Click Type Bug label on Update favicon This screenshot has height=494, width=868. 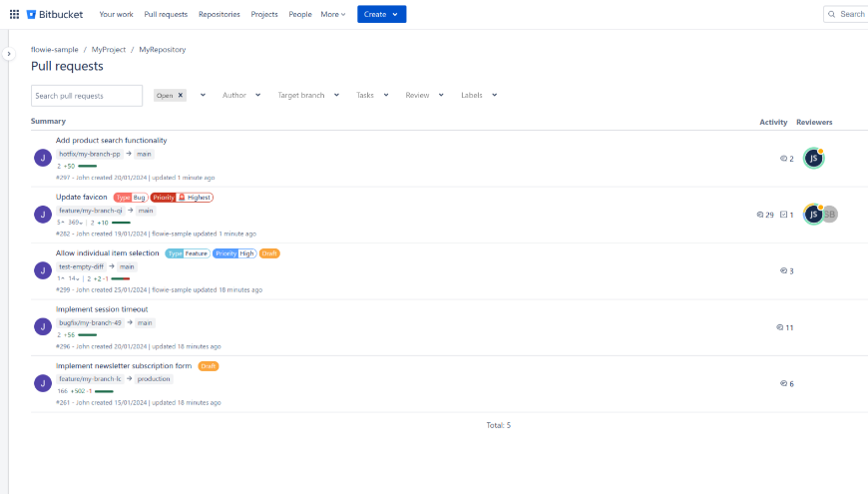(x=131, y=198)
